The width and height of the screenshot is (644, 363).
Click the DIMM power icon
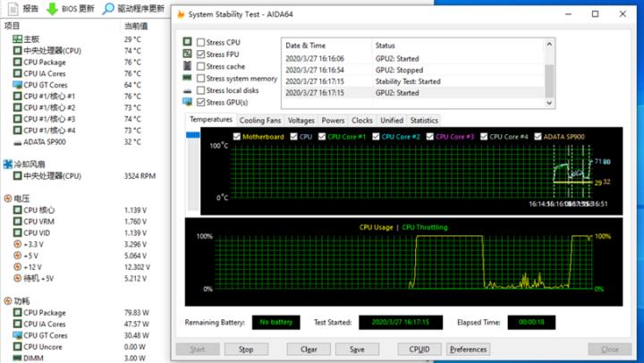[x=17, y=358]
